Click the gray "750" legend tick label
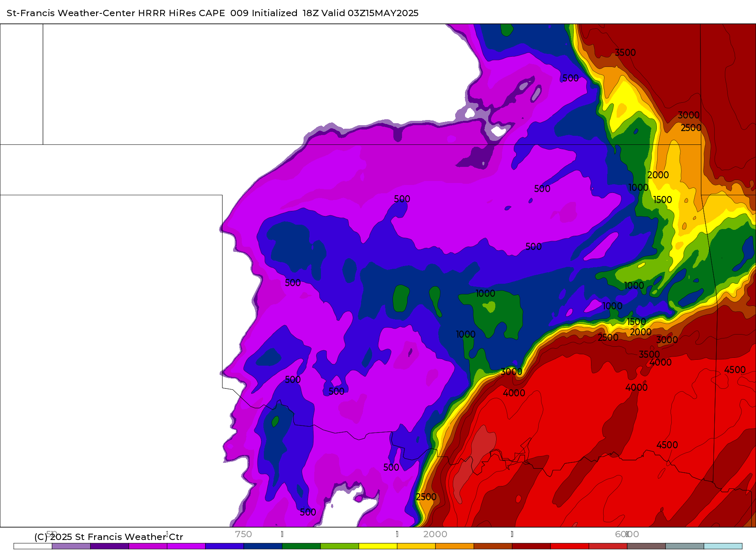The height and width of the screenshot is (551, 756). [x=243, y=534]
